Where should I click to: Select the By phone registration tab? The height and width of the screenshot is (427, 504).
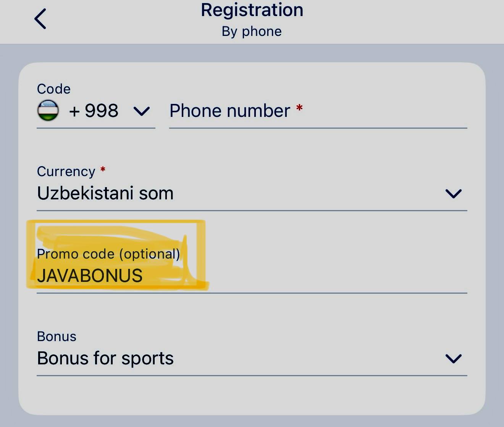pyautogui.click(x=252, y=31)
